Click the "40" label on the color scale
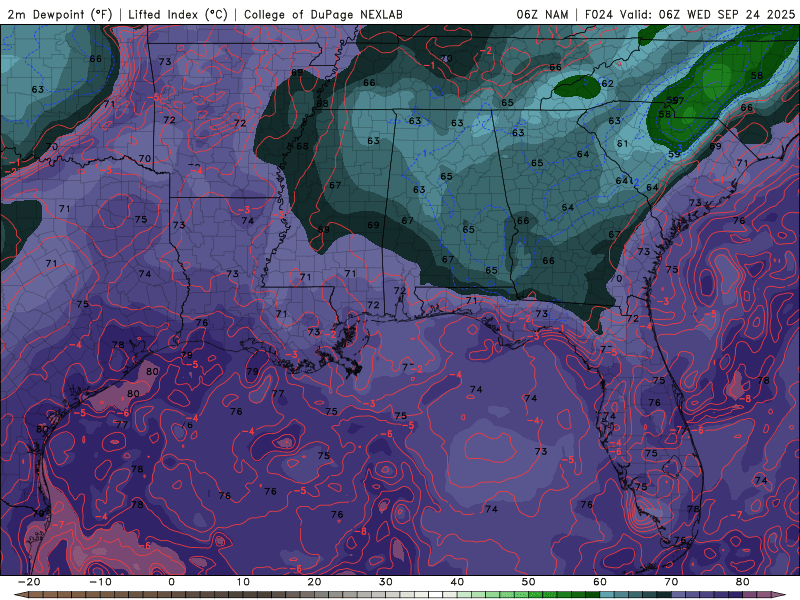 pos(457,582)
